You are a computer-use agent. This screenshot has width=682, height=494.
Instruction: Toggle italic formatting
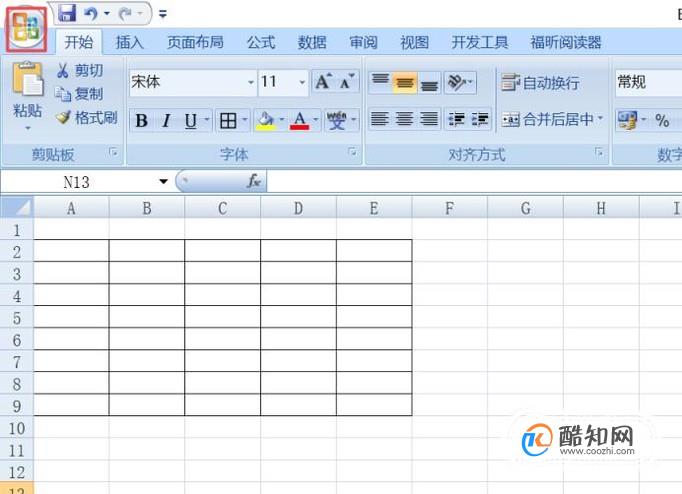pos(166,120)
